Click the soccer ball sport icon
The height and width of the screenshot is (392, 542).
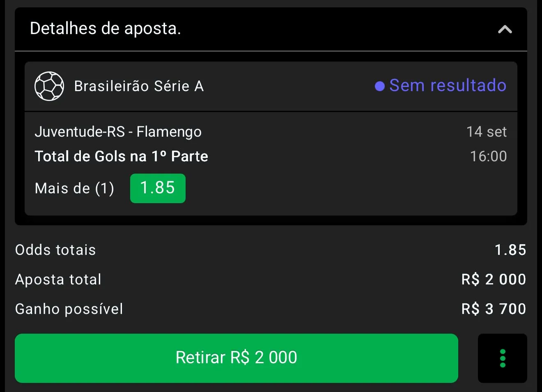coord(49,86)
